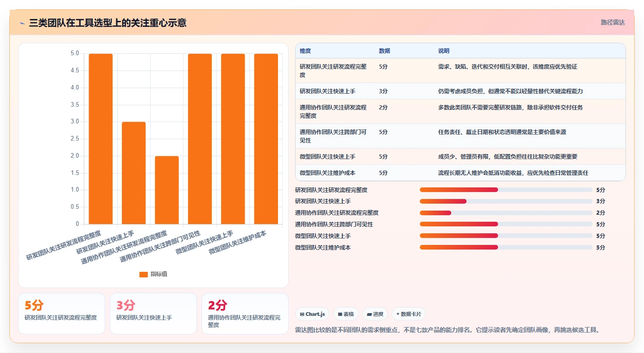Viewport: 644px width, 353px height.
Task: Click the progress bar for 研发团队关注研发流程完整度
Action: click(x=506, y=190)
